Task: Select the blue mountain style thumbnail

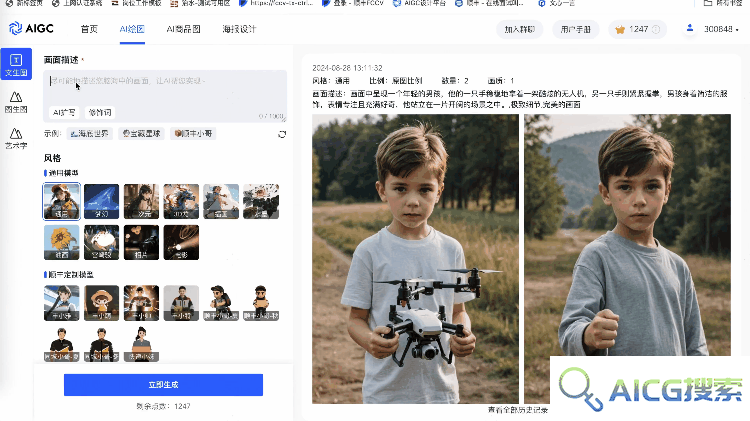Action: coord(101,201)
